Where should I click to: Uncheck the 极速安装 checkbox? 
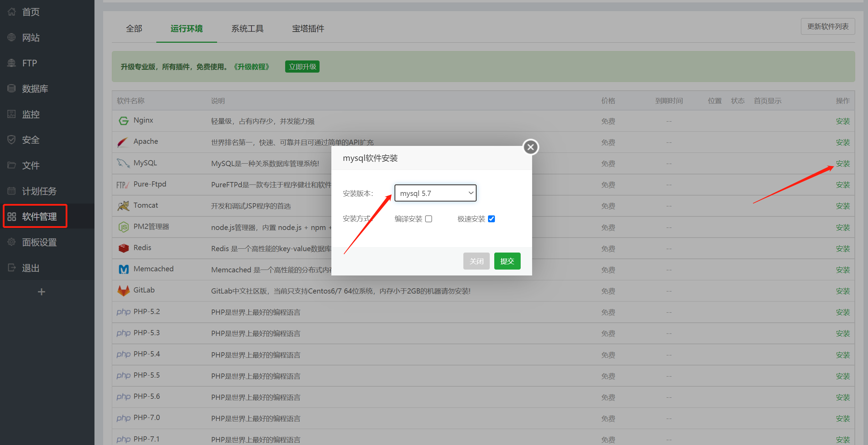pos(491,219)
